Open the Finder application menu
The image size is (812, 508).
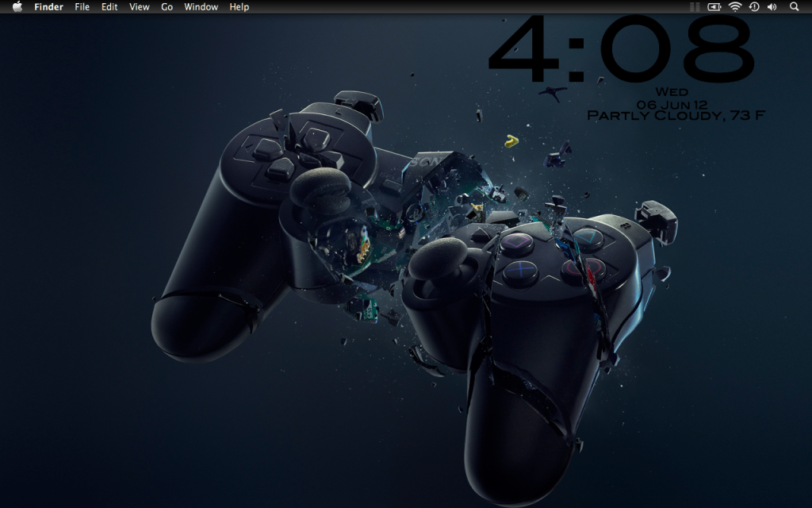tap(48, 6)
